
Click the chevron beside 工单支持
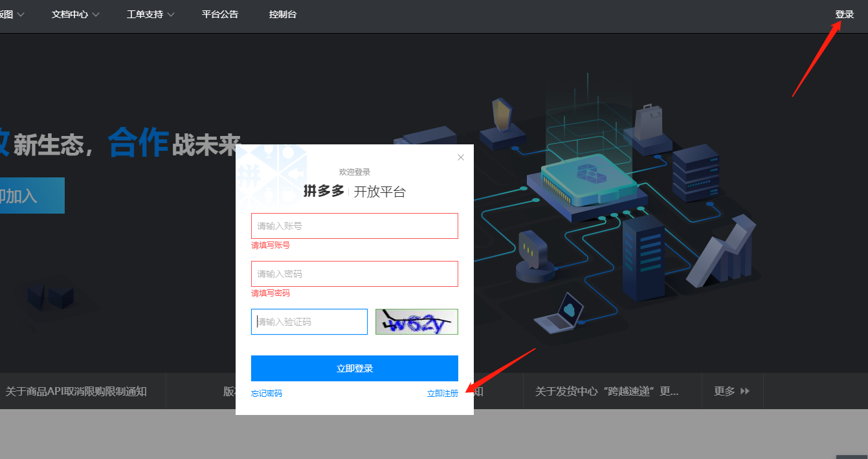171,15
